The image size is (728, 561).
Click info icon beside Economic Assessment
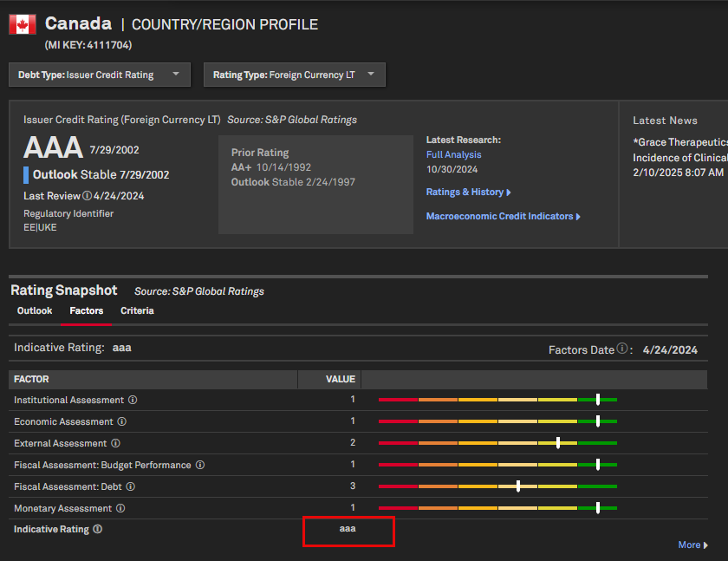(x=122, y=421)
